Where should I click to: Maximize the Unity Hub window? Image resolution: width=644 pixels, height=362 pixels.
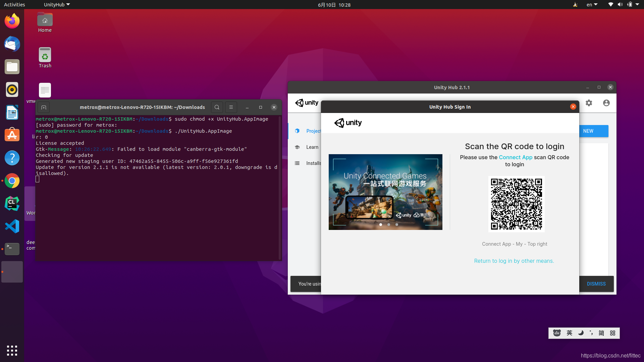tap(599, 87)
